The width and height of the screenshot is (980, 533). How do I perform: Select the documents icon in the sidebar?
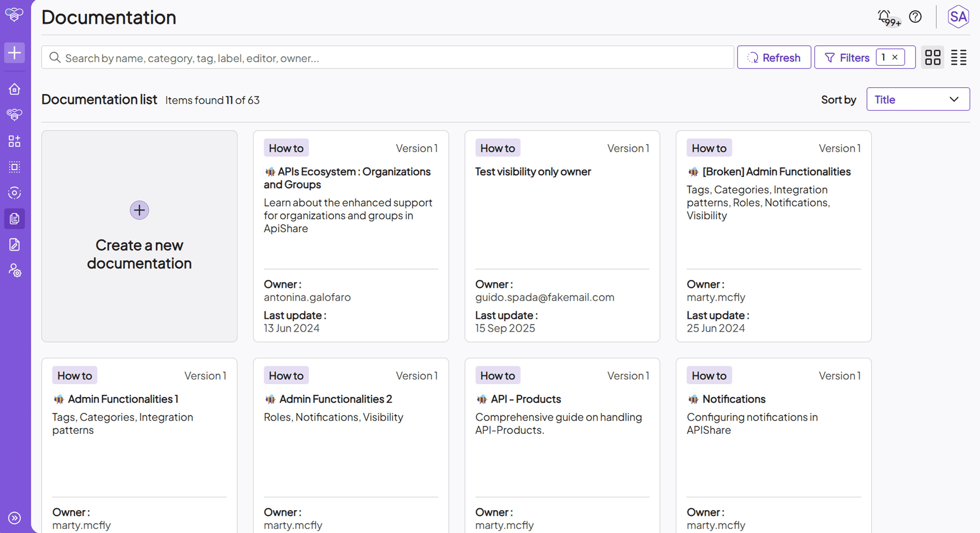click(x=14, y=219)
